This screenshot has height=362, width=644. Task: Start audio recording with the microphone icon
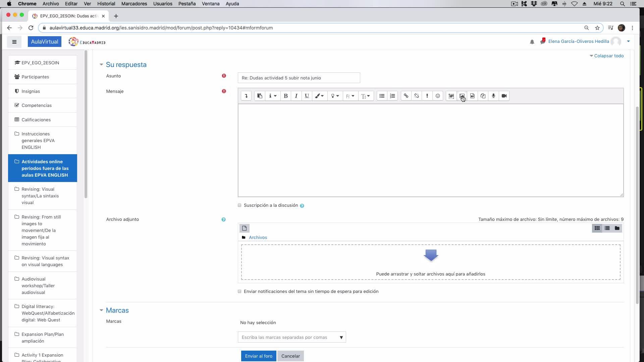(493, 96)
